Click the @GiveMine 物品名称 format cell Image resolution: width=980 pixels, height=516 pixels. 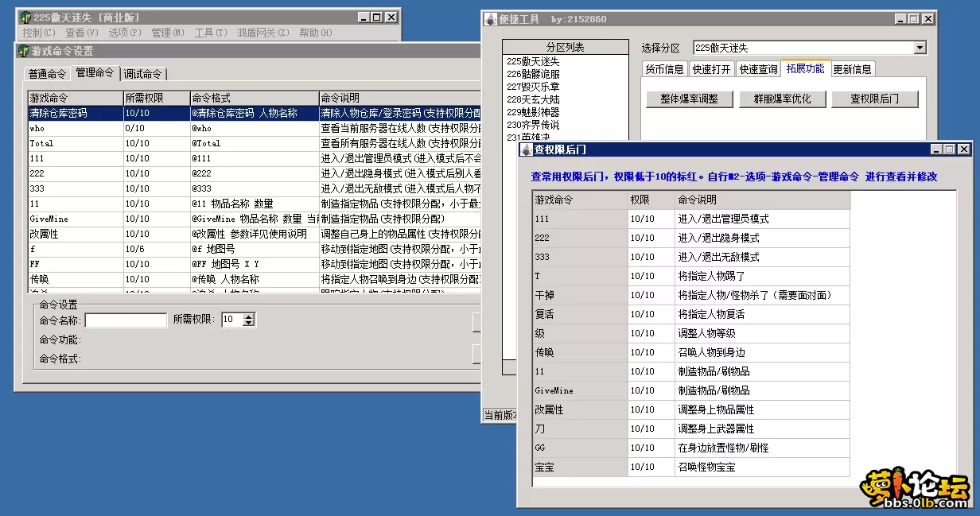(x=254, y=219)
